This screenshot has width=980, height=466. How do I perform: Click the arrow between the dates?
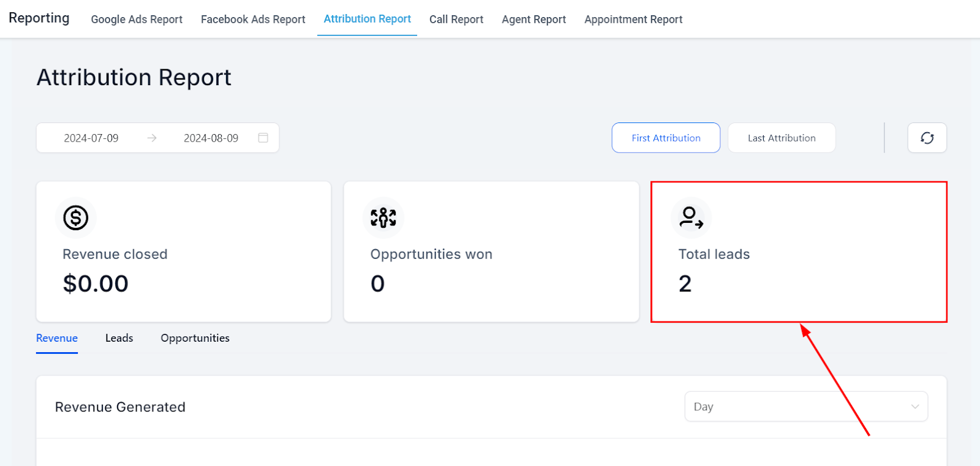152,138
